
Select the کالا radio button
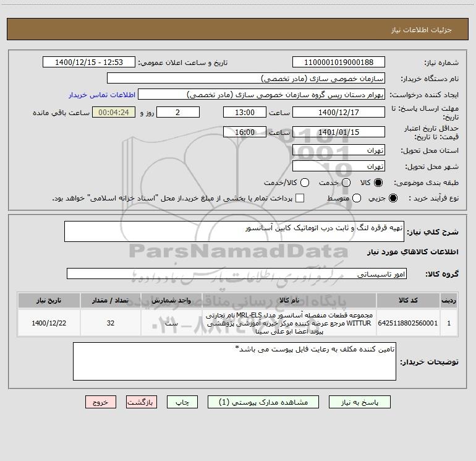coord(378,183)
